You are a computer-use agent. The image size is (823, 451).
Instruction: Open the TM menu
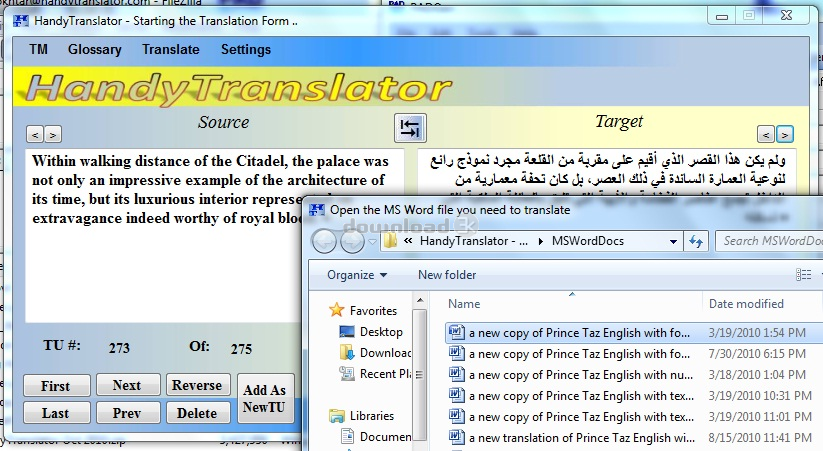[38, 49]
